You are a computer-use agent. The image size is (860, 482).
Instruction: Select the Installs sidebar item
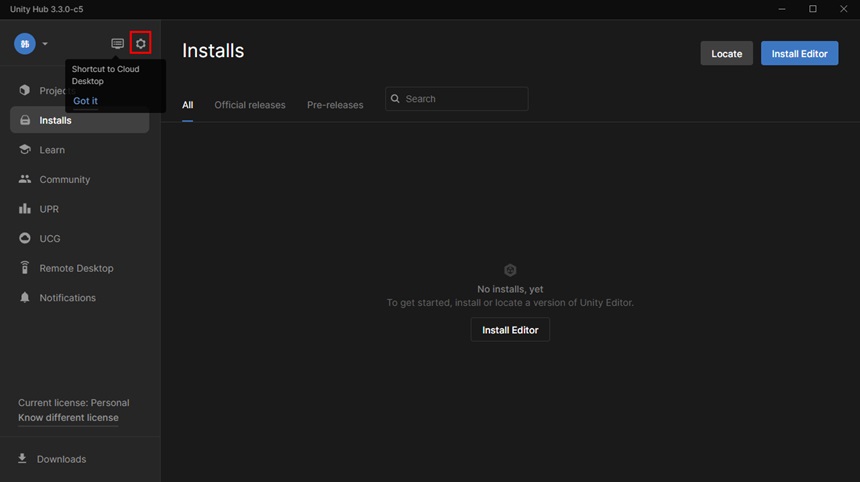point(80,120)
